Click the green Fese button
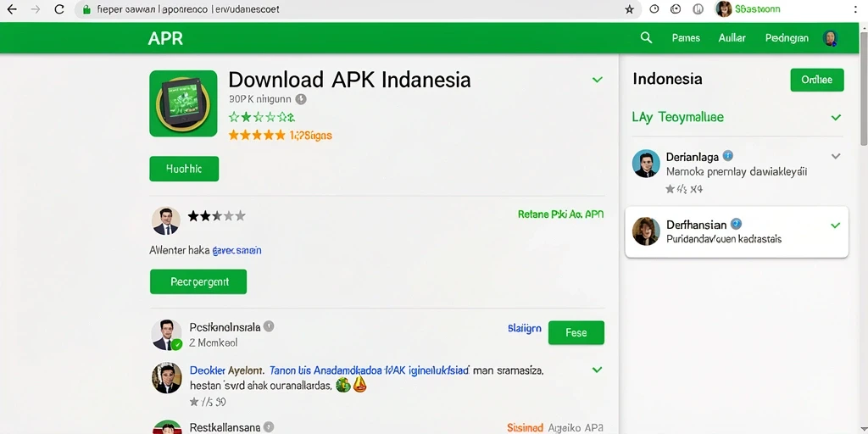 click(576, 332)
